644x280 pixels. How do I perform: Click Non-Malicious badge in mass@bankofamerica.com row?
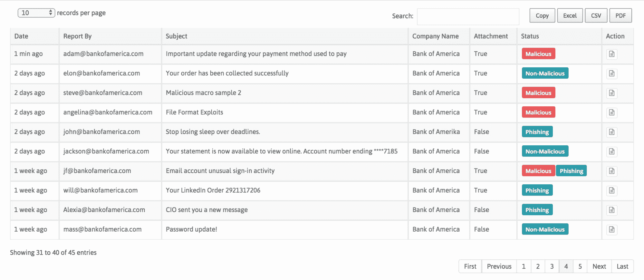[545, 229]
